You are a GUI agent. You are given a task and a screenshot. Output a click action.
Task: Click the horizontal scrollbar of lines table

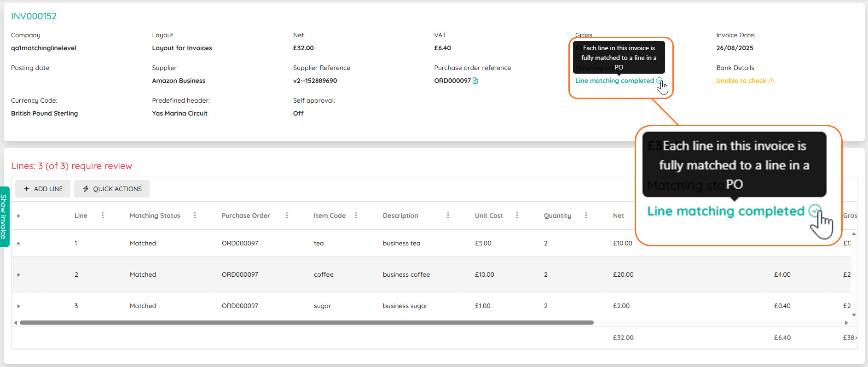pyautogui.click(x=307, y=323)
